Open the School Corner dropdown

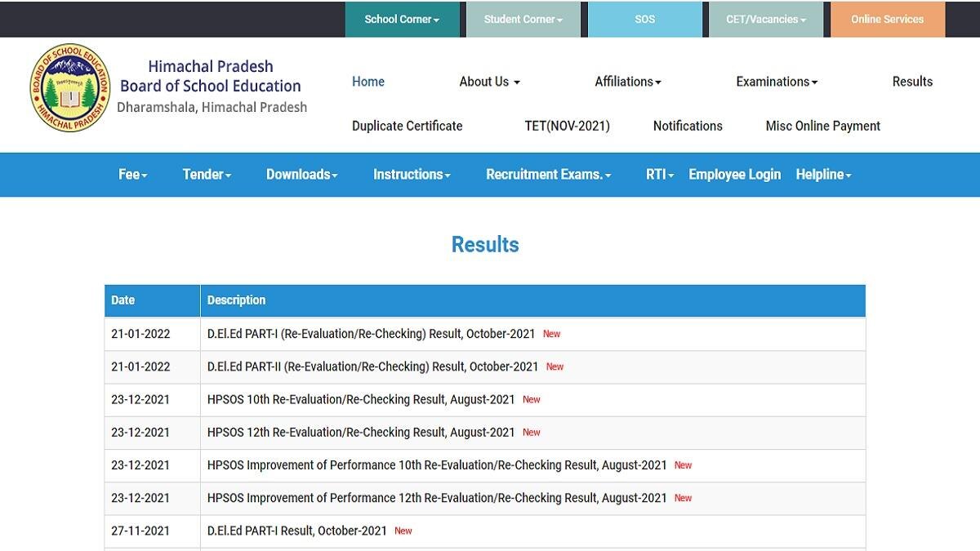click(403, 19)
